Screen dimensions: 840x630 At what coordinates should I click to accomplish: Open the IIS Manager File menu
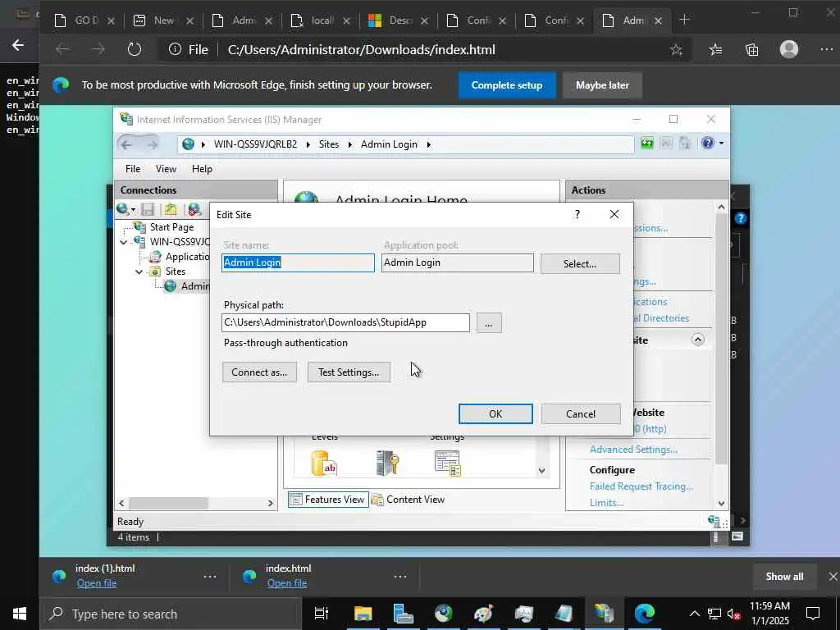(x=133, y=169)
